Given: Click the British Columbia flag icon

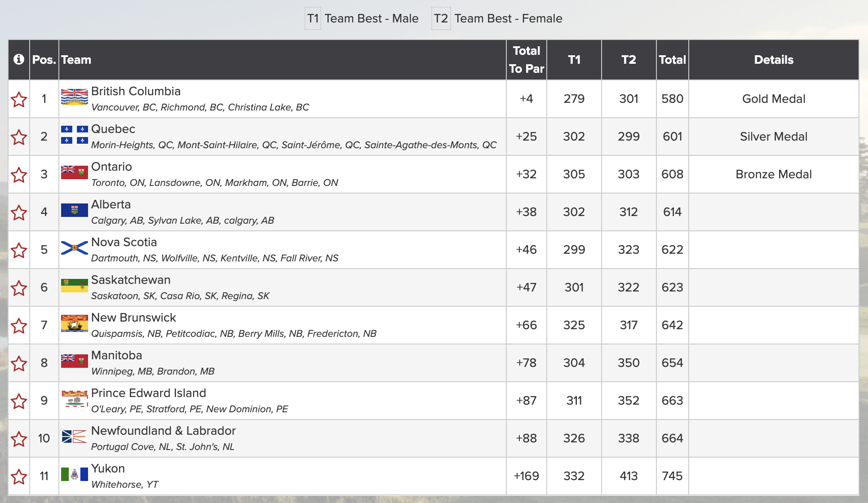Looking at the screenshot, I should point(75,97).
